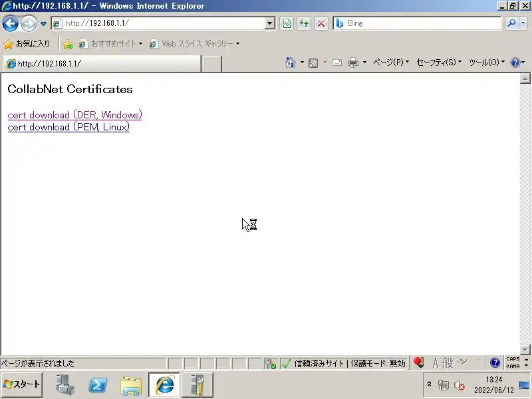Click the vertical scrollbar up arrow
532x399 pixels.
525,78
